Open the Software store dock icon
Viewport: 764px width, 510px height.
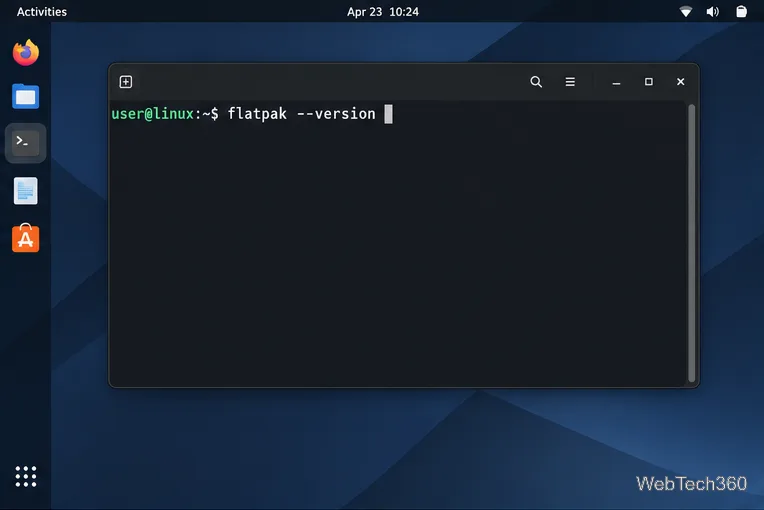tap(26, 238)
